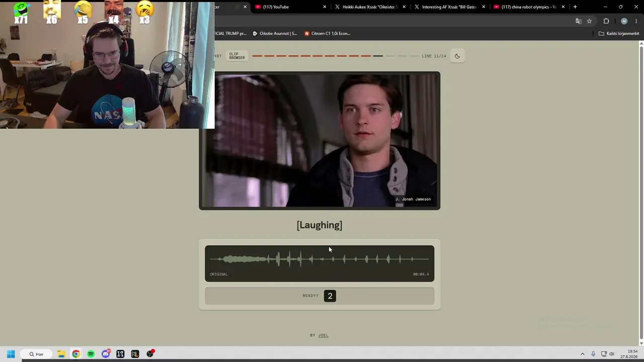
Task: Close the china robot olympics tab
Action: 563,7
